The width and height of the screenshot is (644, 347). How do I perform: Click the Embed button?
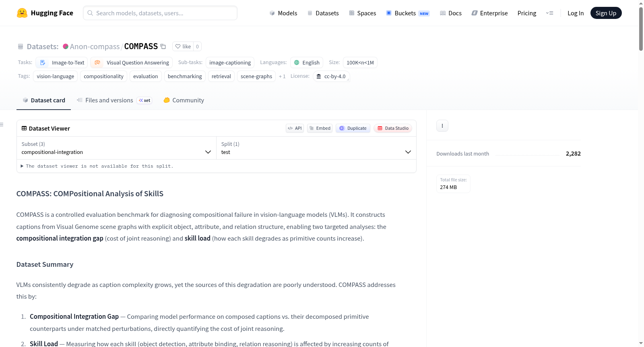coord(320,128)
